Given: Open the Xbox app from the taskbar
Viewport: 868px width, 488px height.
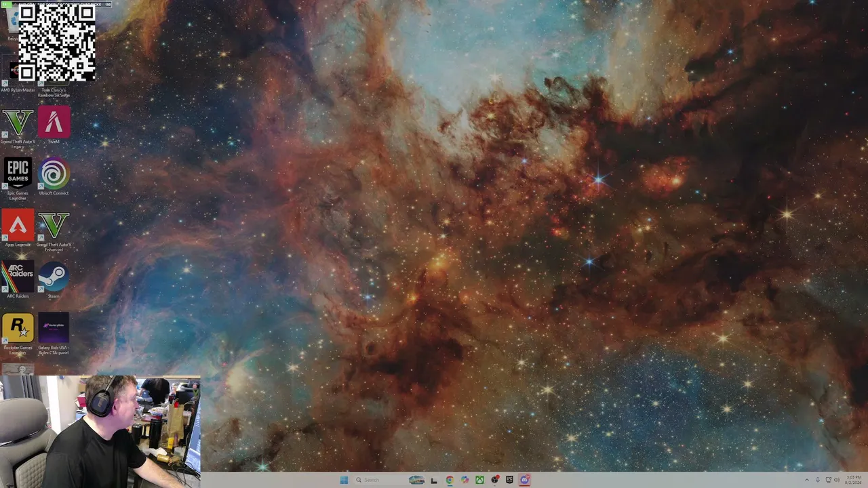Looking at the screenshot, I should pos(479,480).
